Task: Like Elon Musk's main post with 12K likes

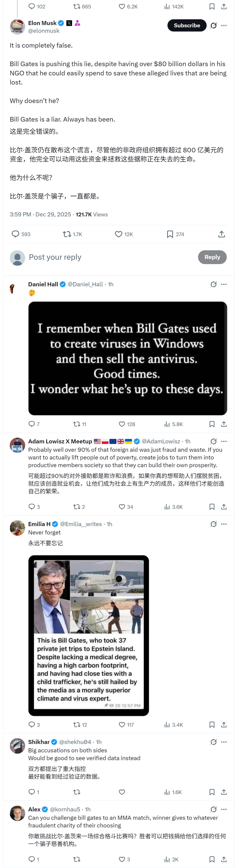Action: click(119, 234)
